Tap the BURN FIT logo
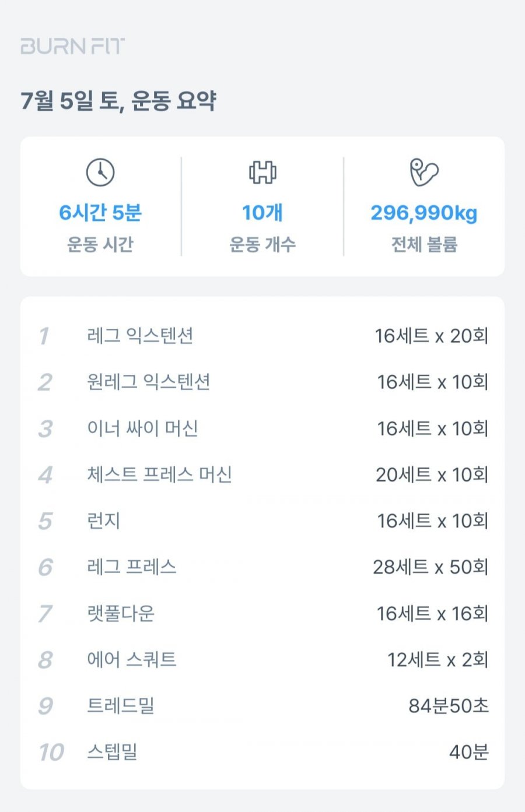The height and width of the screenshot is (812, 525). [x=73, y=46]
